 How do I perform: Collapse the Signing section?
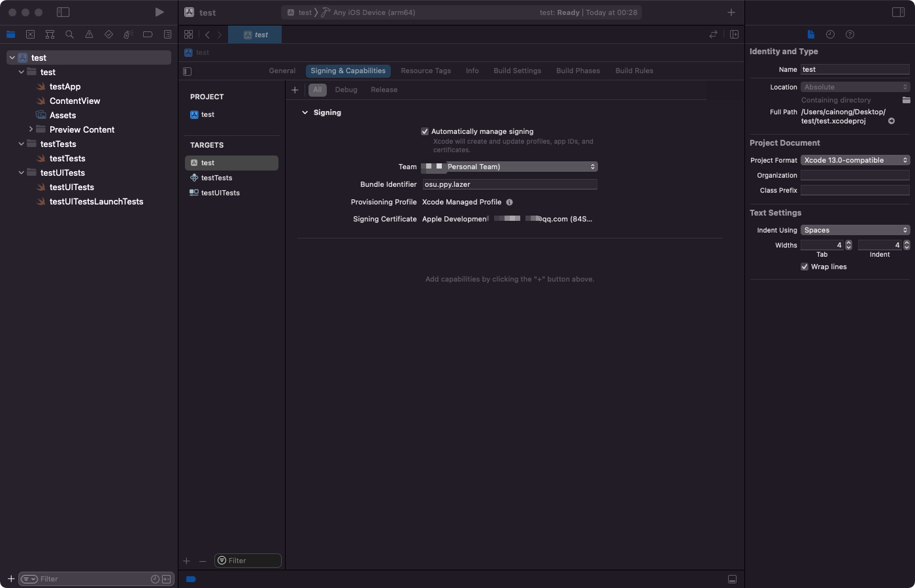click(x=305, y=113)
